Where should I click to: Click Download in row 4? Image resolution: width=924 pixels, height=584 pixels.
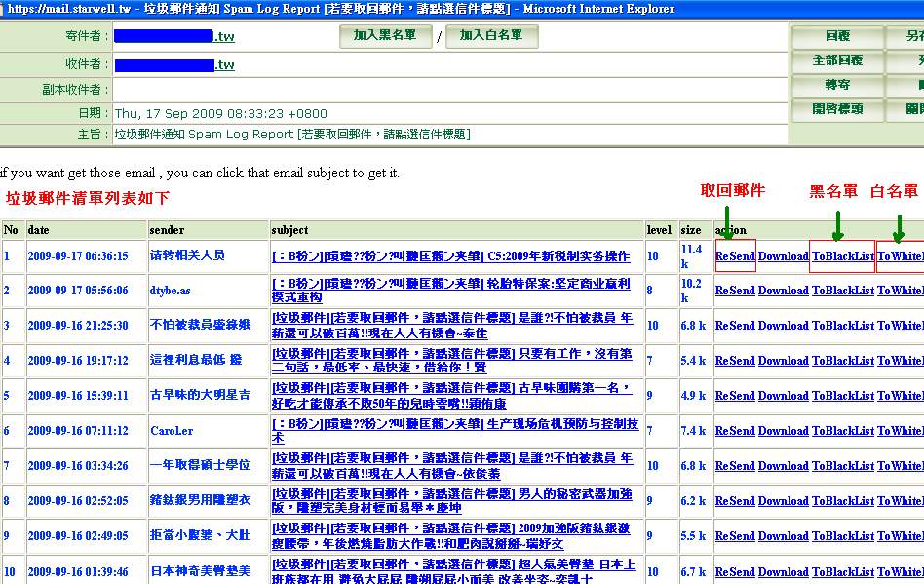pyautogui.click(x=784, y=360)
